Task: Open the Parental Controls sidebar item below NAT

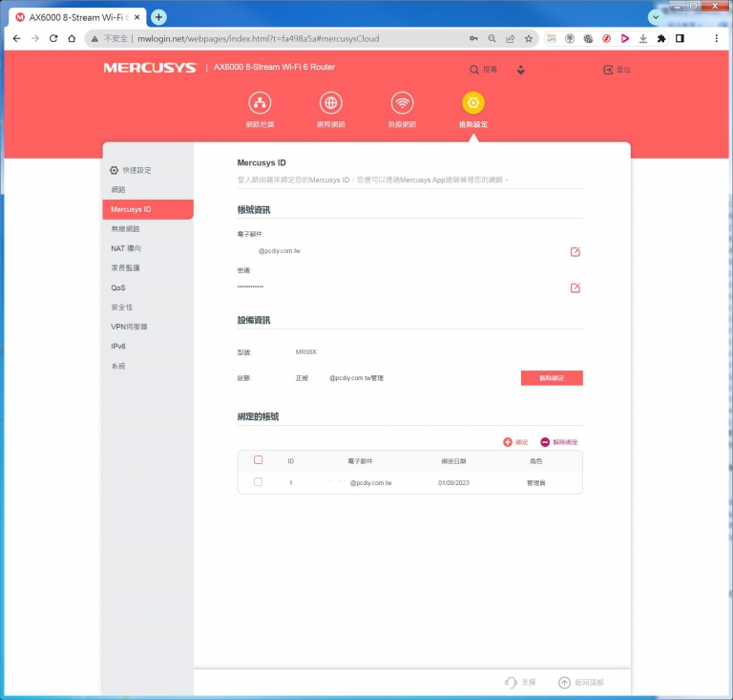Action: coord(125,268)
